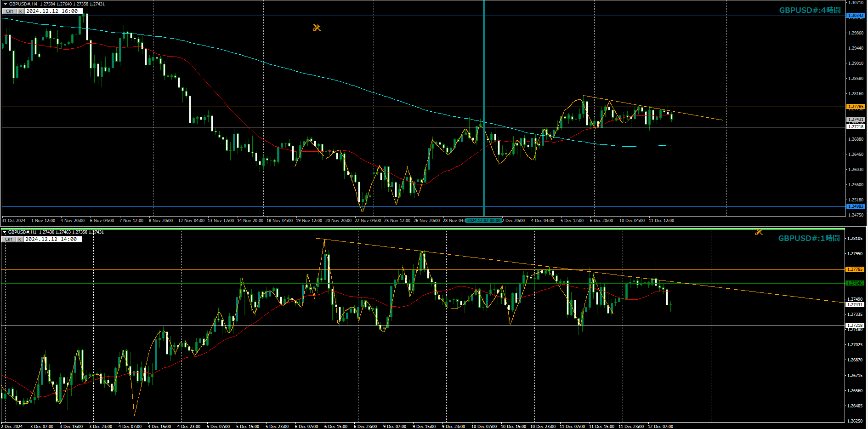Image resolution: width=868 pixels, height=429 pixels.
Task: Select the blue 1.30342 price label on the H4 axis
Action: point(856,16)
